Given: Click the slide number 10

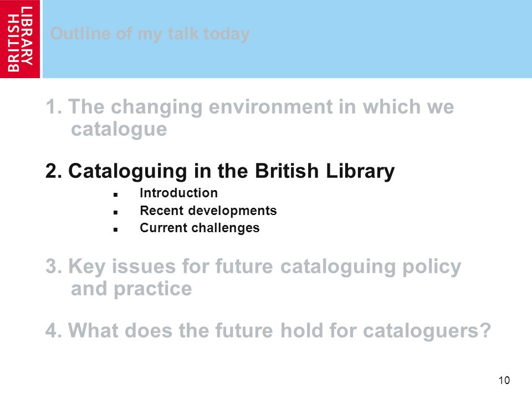Looking at the screenshot, I should pos(504,380).
